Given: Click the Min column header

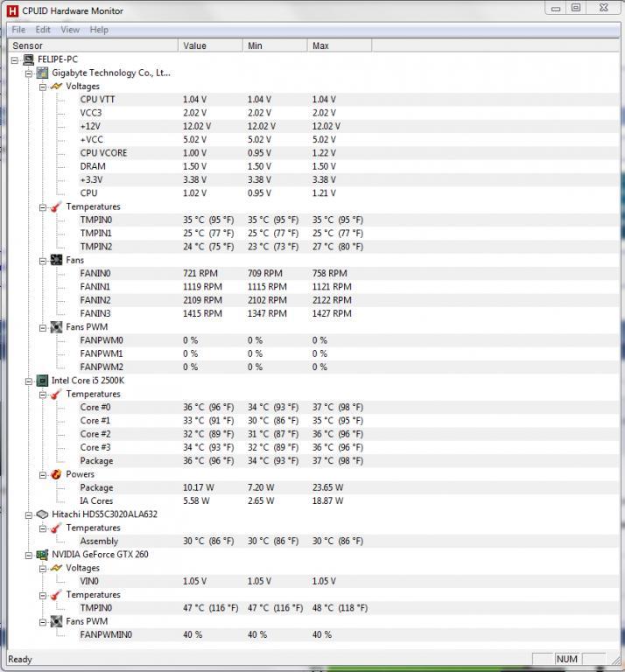Looking at the screenshot, I should point(275,45).
